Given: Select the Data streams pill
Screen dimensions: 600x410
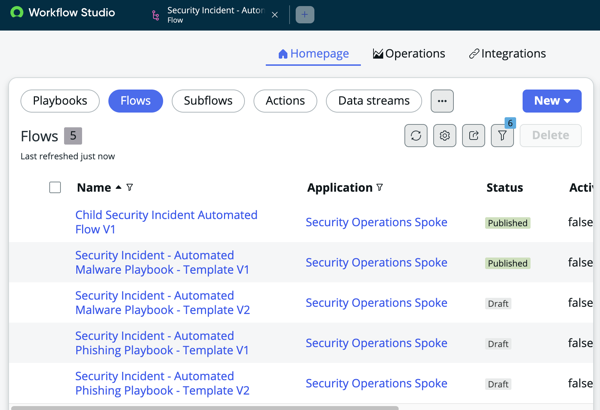Looking at the screenshot, I should (374, 101).
